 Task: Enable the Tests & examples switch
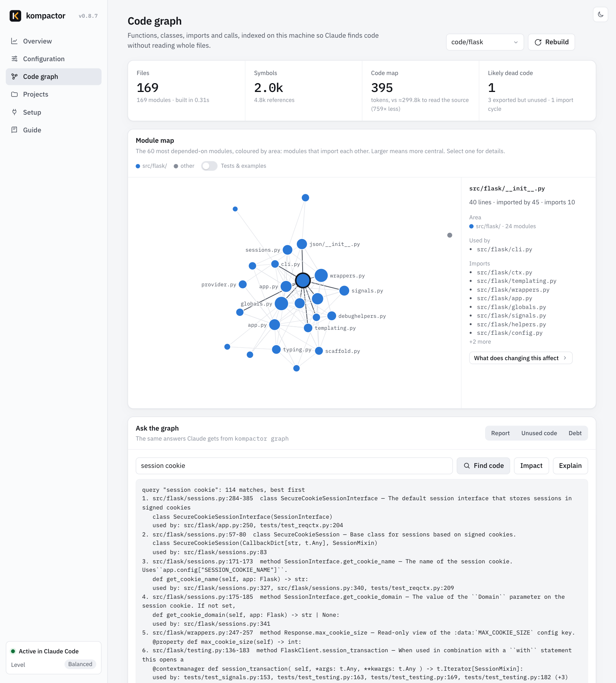click(x=209, y=166)
